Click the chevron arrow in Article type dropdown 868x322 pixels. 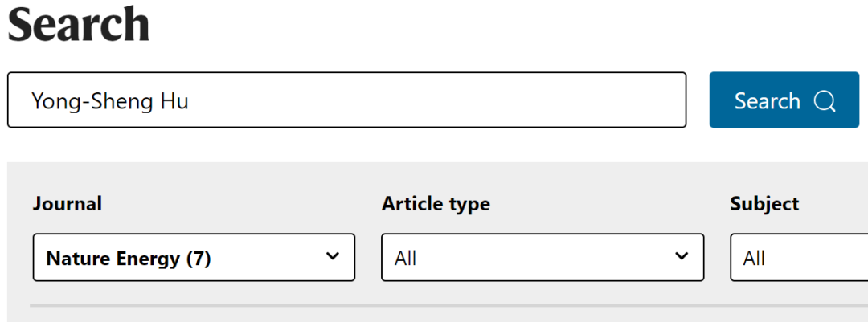point(682,256)
